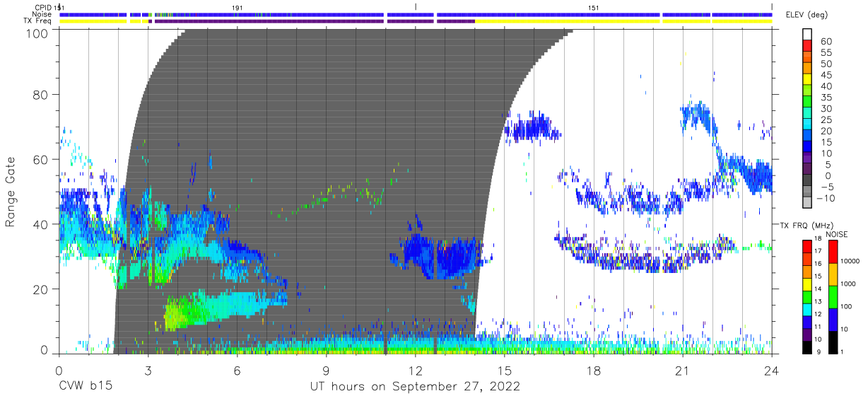The image size is (868, 401).
Task: Click the '40' tick on the Range Gate axis
Action: (42, 224)
